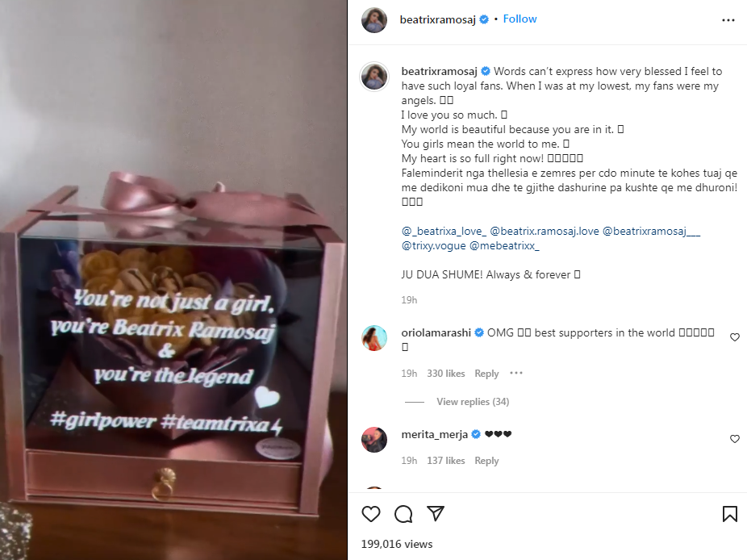Share the post via paper plane icon

pos(436,513)
